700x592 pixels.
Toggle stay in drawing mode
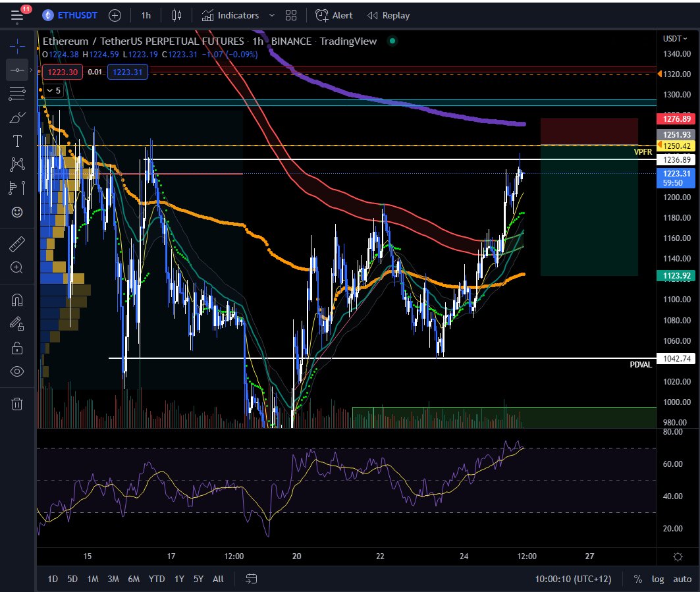click(17, 324)
